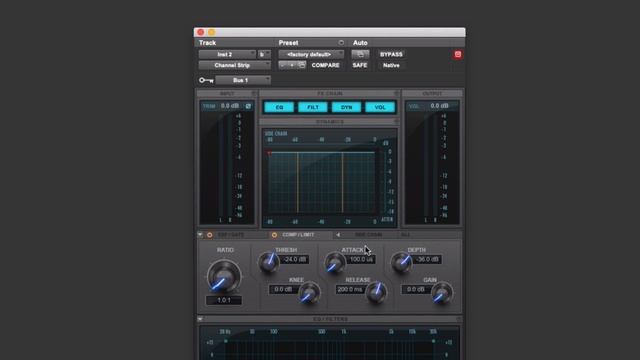Click the Native plug-in format button

(x=391, y=65)
